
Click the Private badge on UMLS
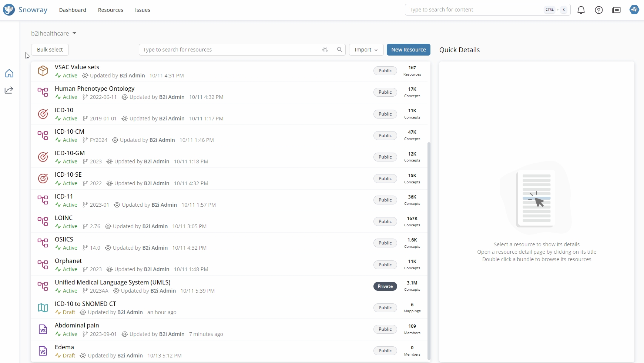(385, 286)
